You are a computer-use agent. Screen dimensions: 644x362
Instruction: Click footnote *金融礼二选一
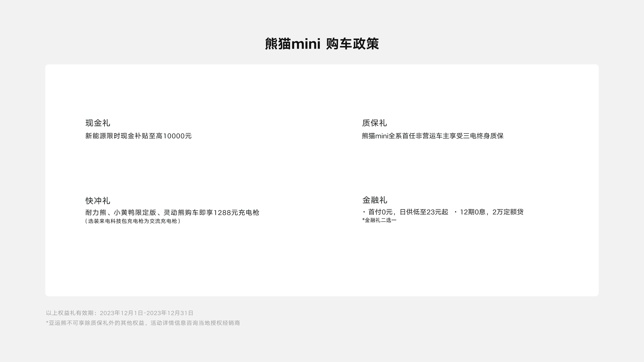pos(379,220)
